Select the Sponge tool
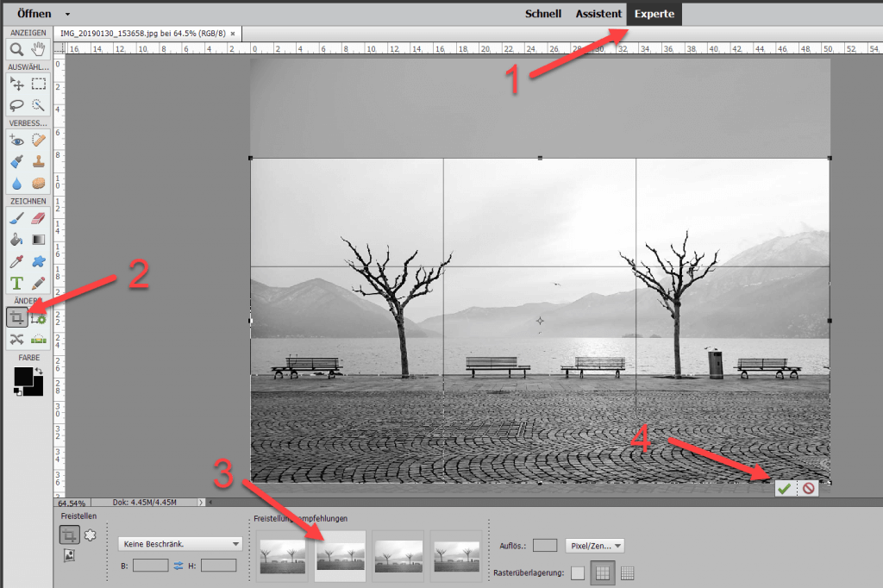 (38, 184)
